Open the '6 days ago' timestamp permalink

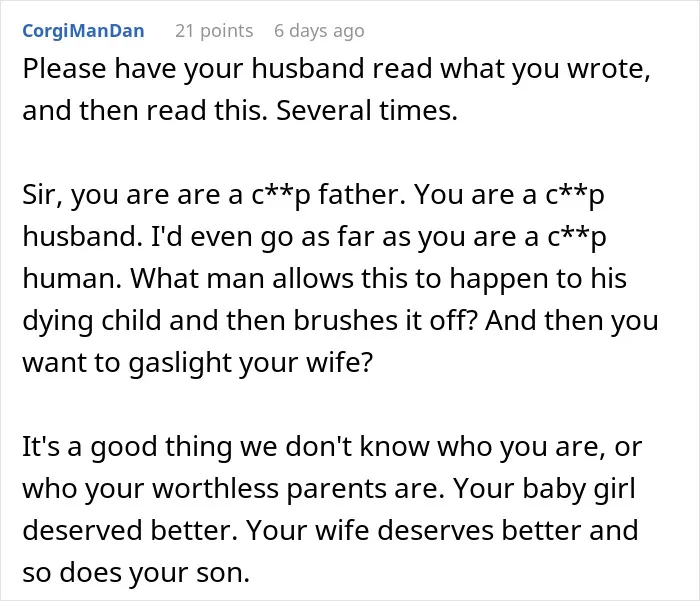click(x=319, y=31)
